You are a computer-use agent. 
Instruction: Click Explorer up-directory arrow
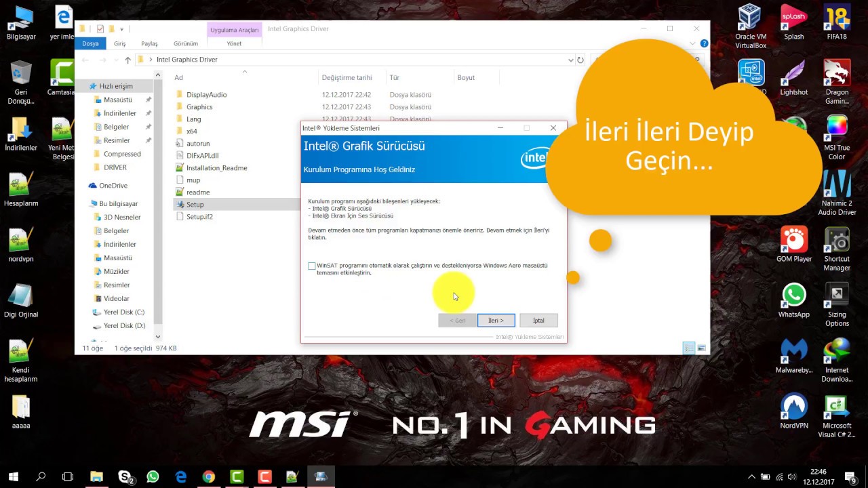(x=127, y=60)
